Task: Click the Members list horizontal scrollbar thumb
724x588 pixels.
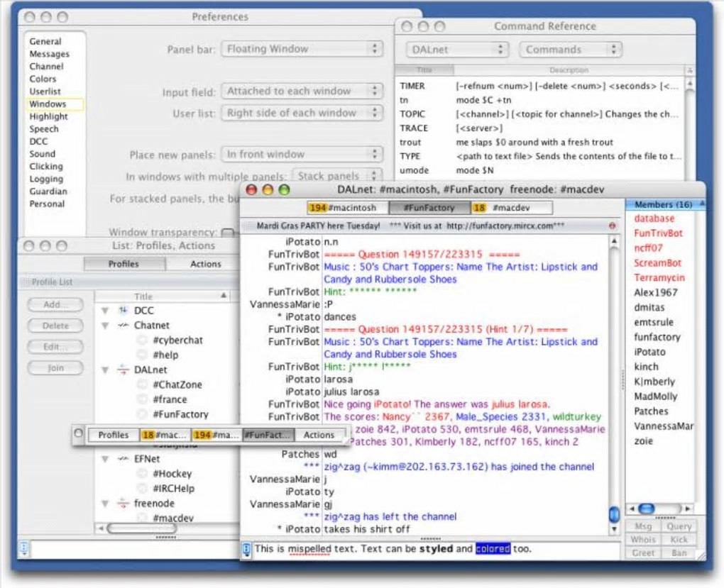Action: coord(646,509)
